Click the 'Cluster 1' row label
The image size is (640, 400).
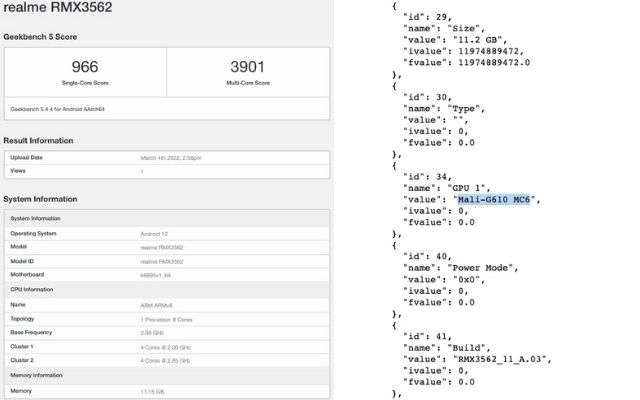[22, 347]
